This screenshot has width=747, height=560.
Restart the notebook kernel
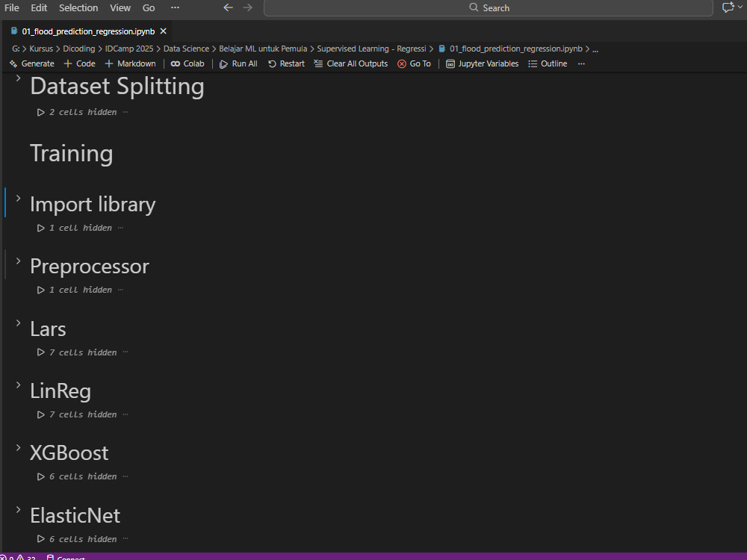point(286,63)
